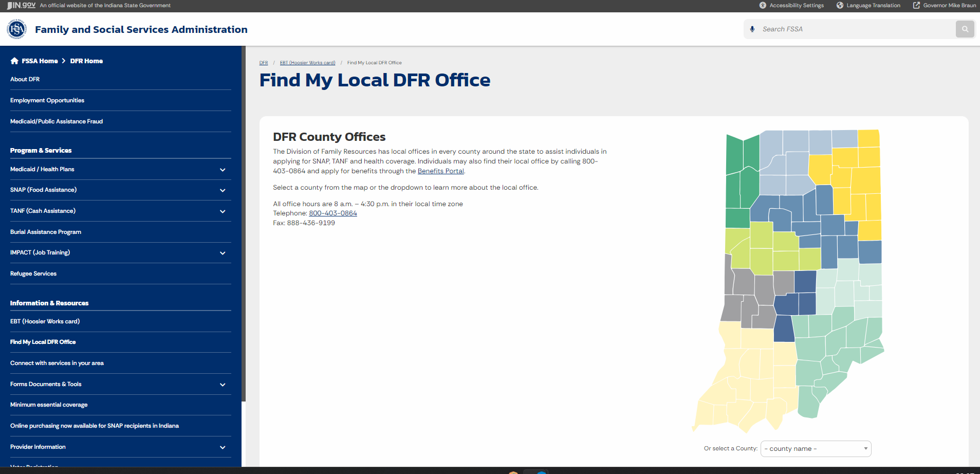Expand Forms Documents & Tools submenu
Image resolution: width=980 pixels, height=474 pixels.
pyautogui.click(x=223, y=385)
